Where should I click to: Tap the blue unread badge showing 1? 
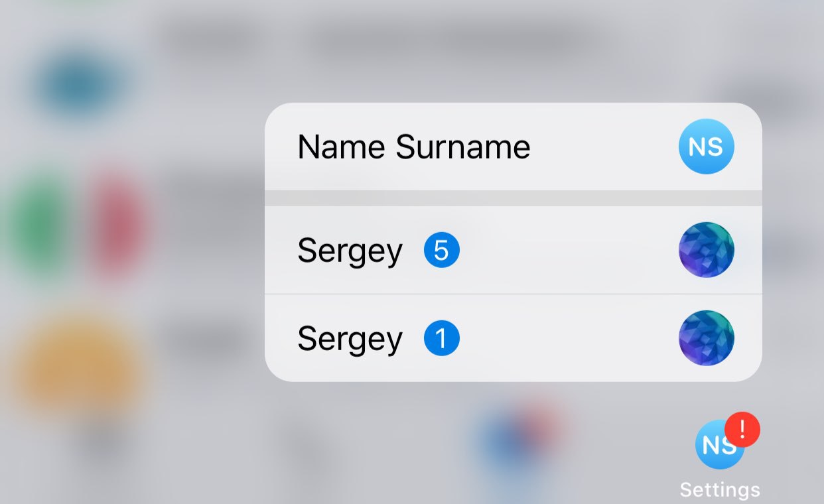point(442,338)
